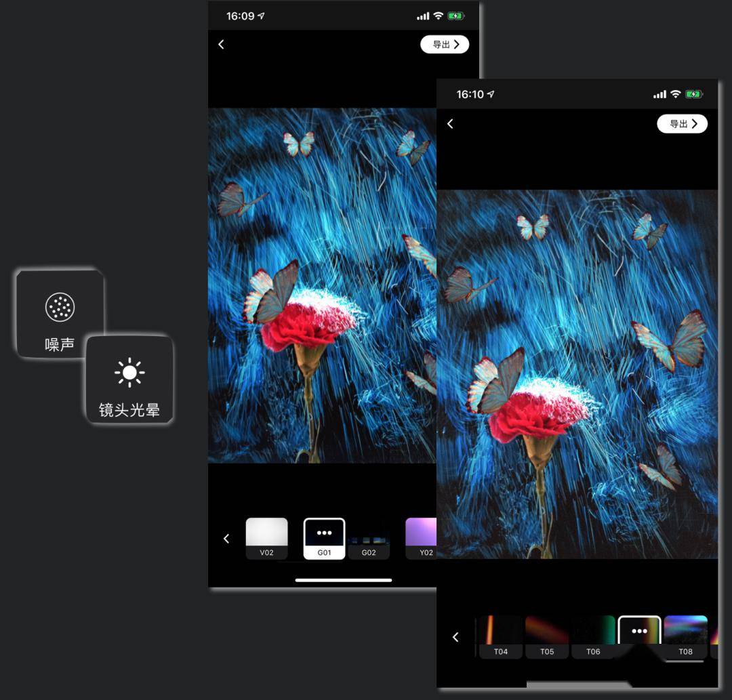Select the T06 overlay thumbnail

pos(593,636)
